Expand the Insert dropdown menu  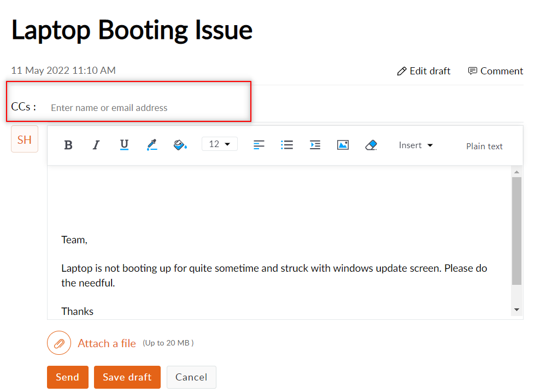click(416, 145)
